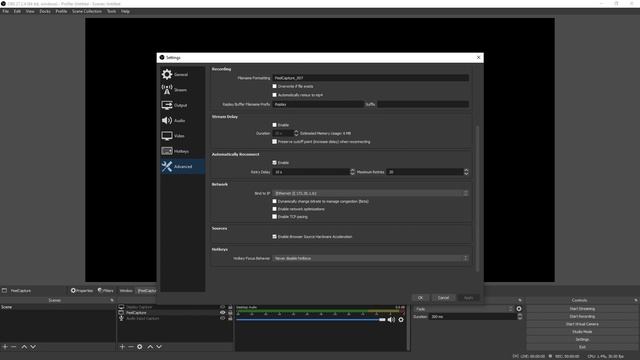640x360 pixels.
Task: Open the Bind to IP dropdown
Action: click(371, 193)
